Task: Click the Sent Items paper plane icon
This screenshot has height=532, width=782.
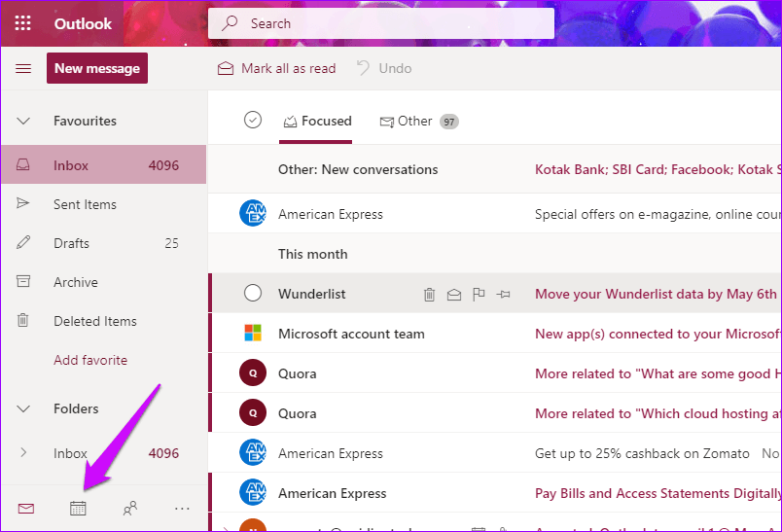Action: 23,203
